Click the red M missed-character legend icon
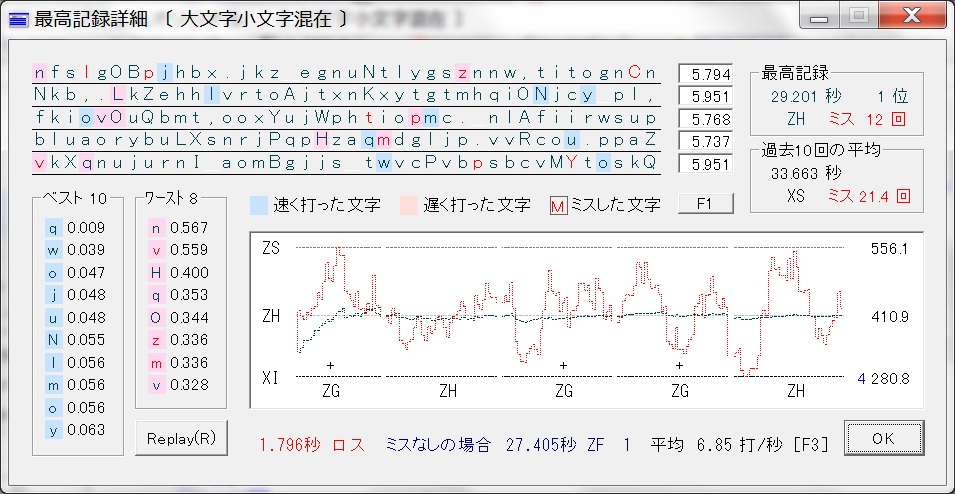 tap(559, 205)
